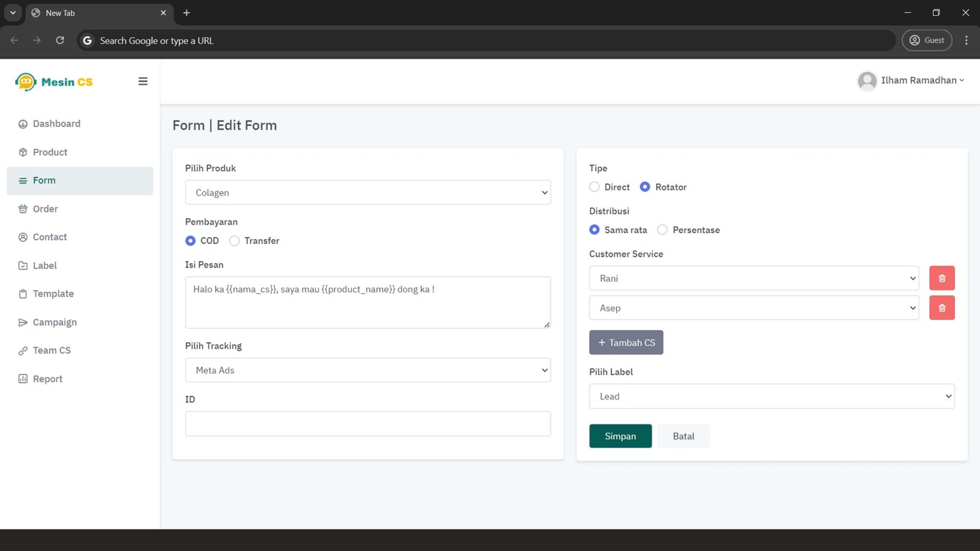980x551 pixels.
Task: Click the Team CS link icon
Action: pos(23,351)
